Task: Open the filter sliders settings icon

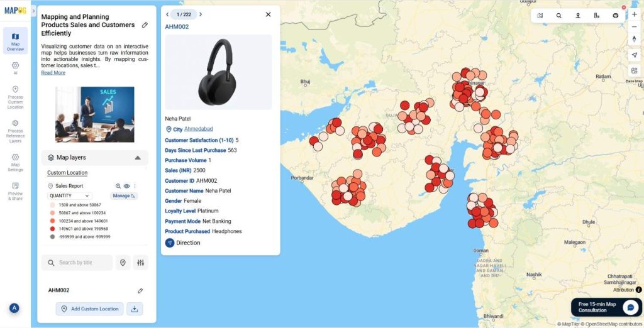Action: click(140, 263)
